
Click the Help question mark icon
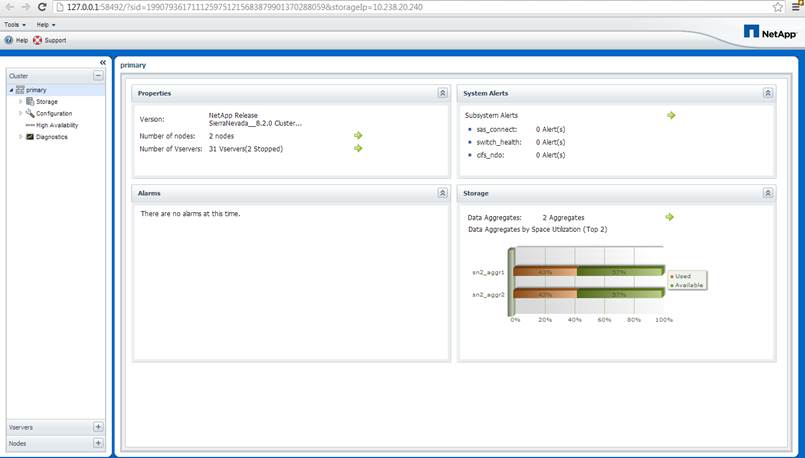tap(9, 40)
